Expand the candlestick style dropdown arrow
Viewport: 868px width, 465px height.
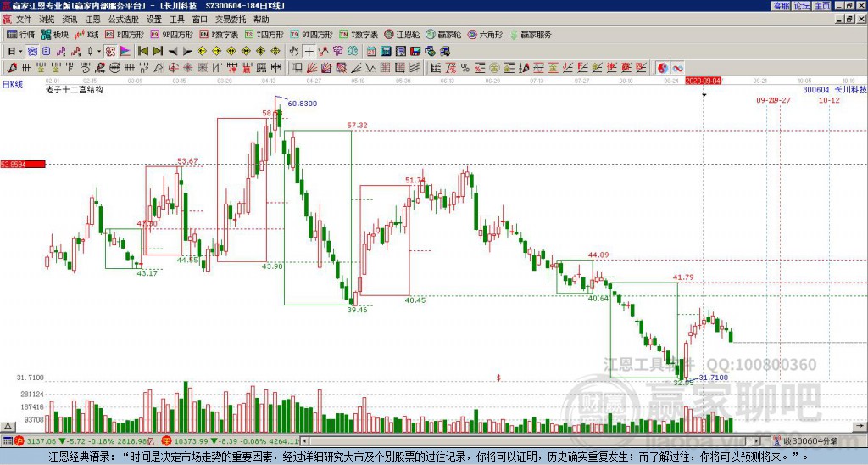coord(99,51)
